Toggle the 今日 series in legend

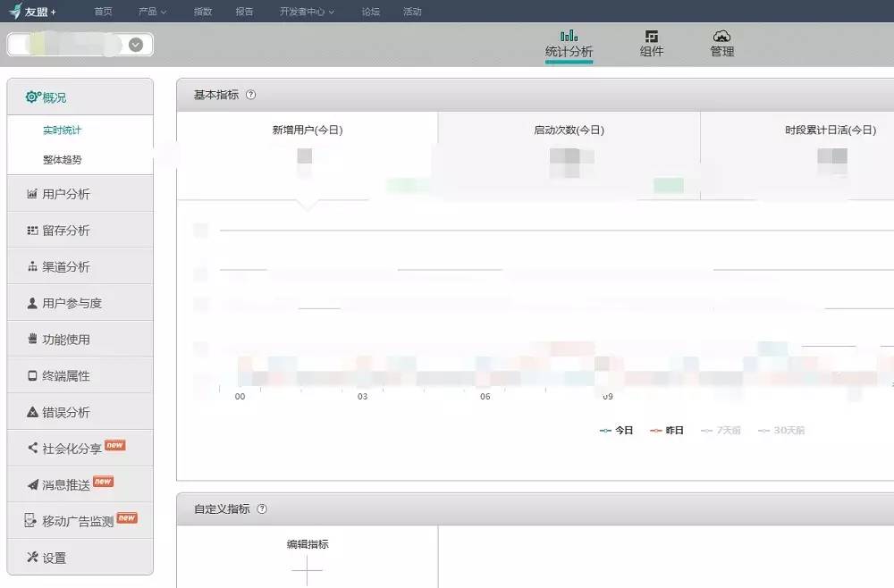click(x=616, y=430)
